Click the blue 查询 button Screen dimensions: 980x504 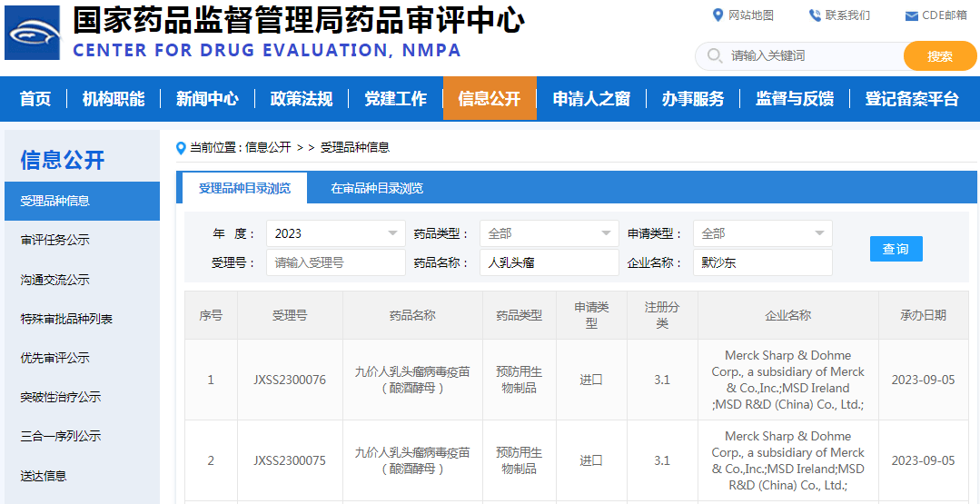coord(896,249)
